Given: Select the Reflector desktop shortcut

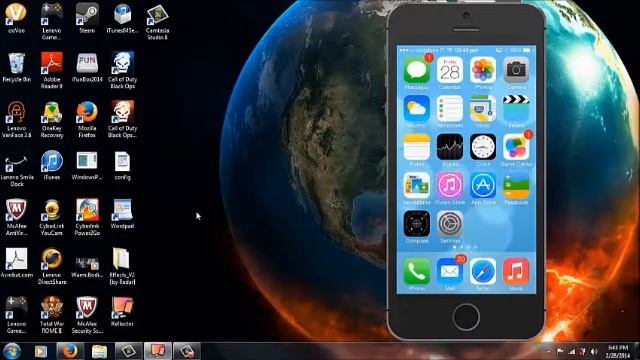Looking at the screenshot, I should 122,312.
